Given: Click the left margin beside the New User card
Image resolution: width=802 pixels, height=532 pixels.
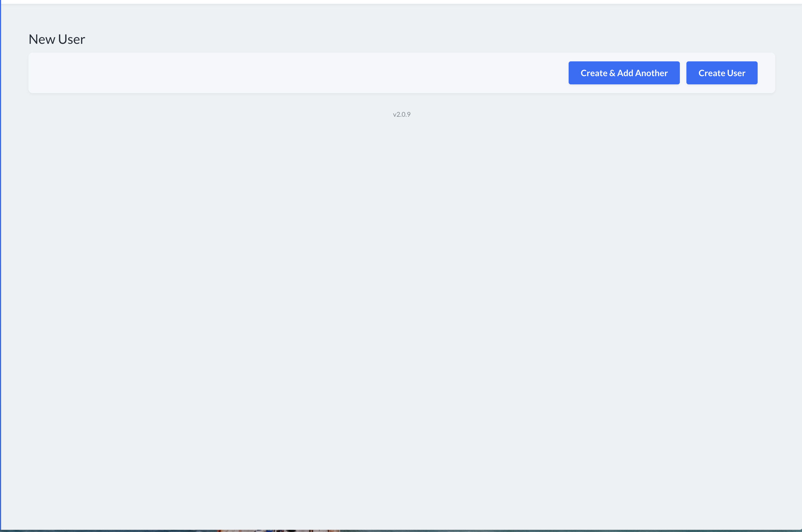Looking at the screenshot, I should (15, 73).
